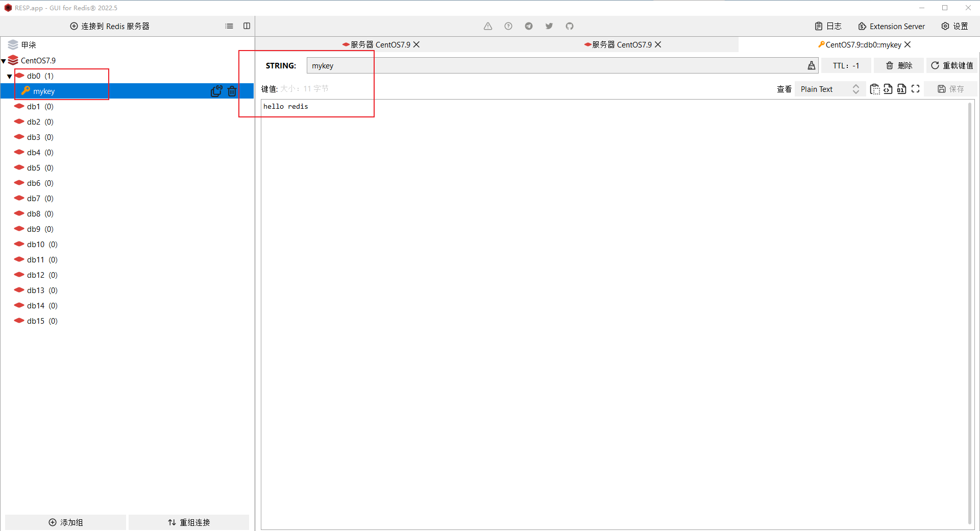Image resolution: width=980 pixels, height=531 pixels.
Task: Click the 重组连接 regroup connections button
Action: pyautogui.click(x=189, y=522)
